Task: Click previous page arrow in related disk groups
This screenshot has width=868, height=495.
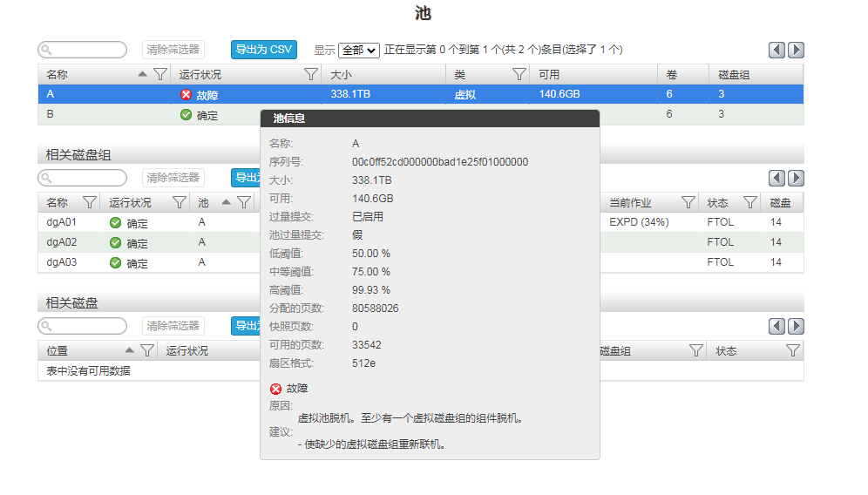Action: coord(776,178)
